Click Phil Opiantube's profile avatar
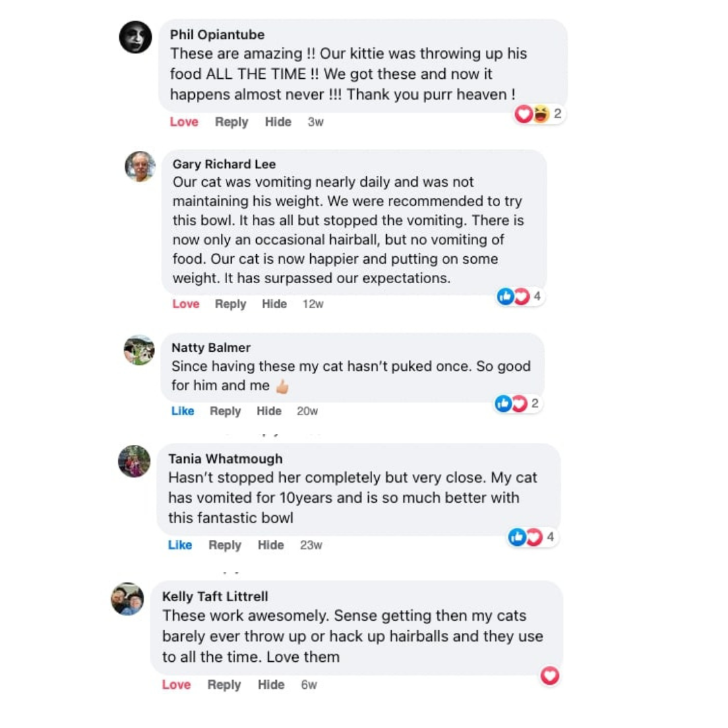The height and width of the screenshot is (728, 728). tap(135, 37)
